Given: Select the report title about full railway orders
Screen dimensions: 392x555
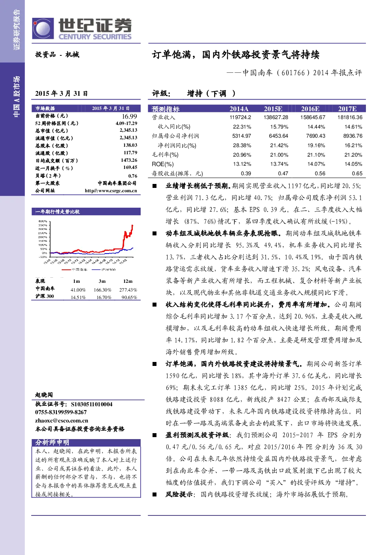Looking at the screenshot, I should [236, 55].
